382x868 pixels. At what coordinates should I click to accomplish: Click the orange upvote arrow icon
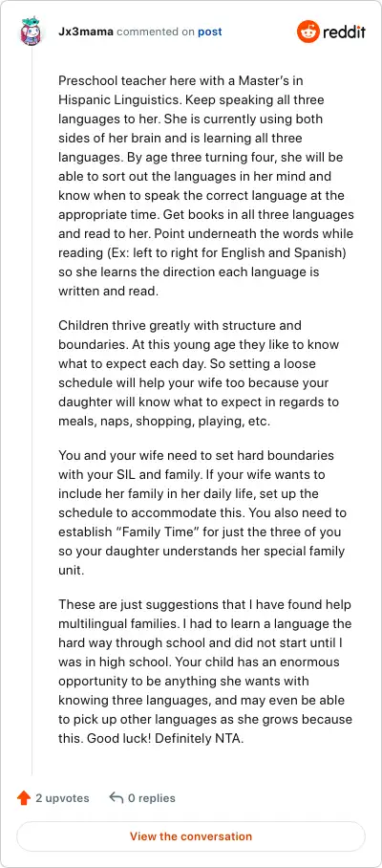[x=23, y=797]
